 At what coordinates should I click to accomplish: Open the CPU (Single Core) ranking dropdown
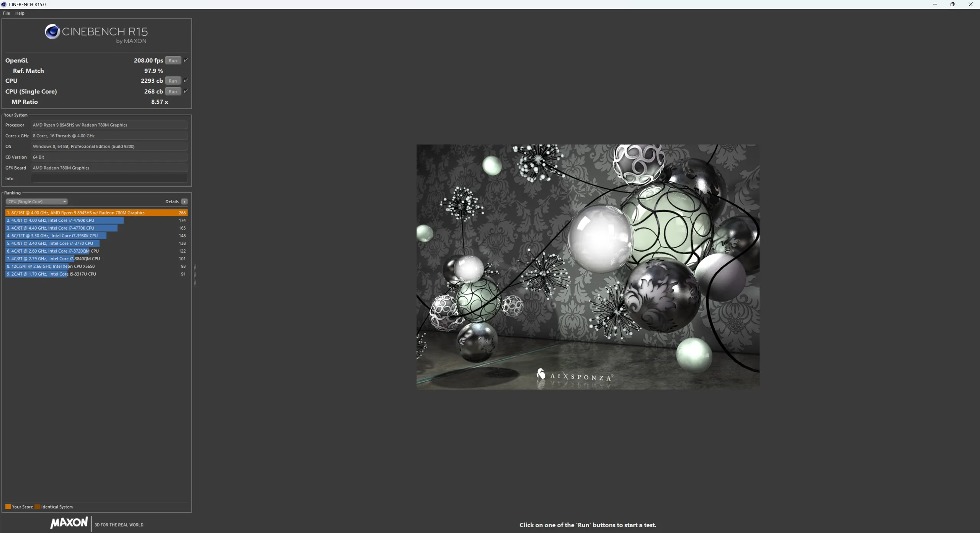(36, 201)
